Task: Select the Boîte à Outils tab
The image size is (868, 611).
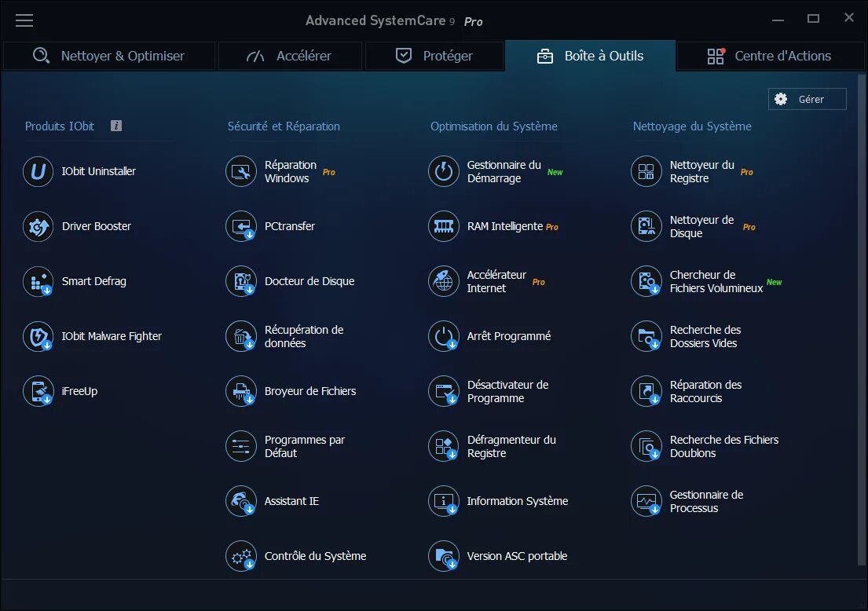Action: pos(590,56)
